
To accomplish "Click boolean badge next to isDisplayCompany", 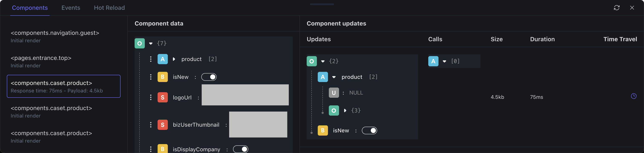I will pyautogui.click(x=162, y=149).
